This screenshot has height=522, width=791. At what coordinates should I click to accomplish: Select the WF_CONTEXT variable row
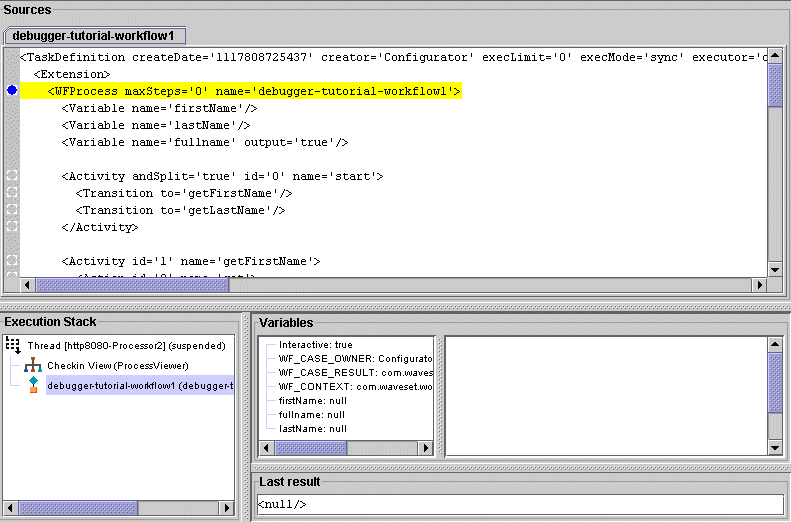tap(355, 387)
